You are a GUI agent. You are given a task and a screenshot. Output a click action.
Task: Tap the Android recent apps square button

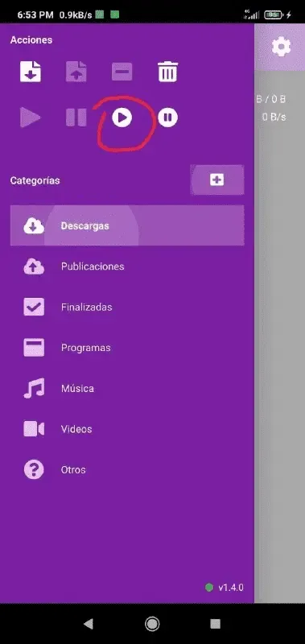tap(216, 625)
